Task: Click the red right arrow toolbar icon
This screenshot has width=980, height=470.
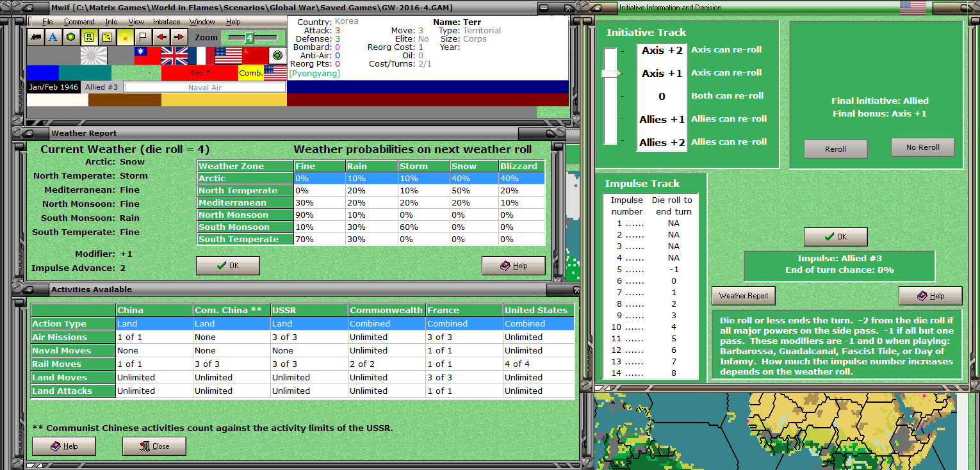Action: (179, 37)
